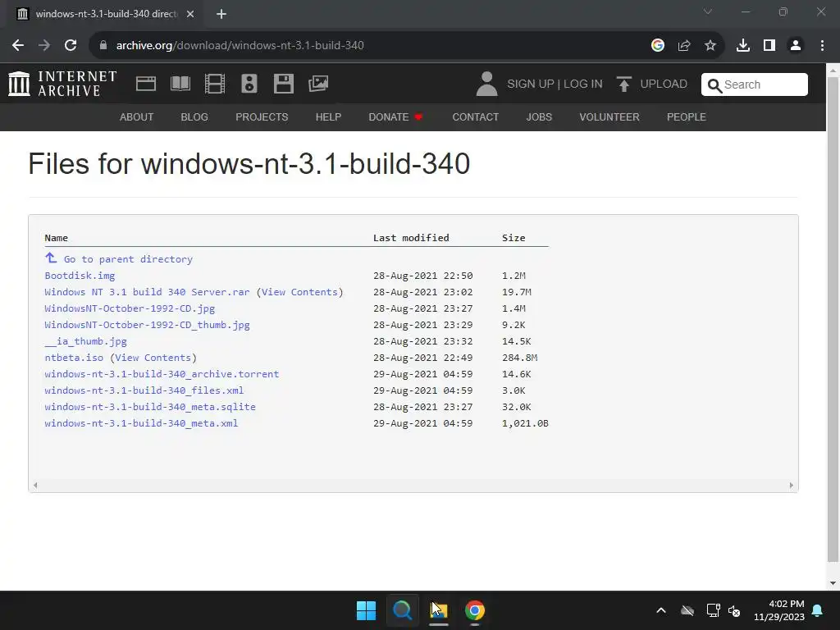
Task: Open windows-nt-3.1-build-340_meta.sqlite
Action: tap(150, 407)
